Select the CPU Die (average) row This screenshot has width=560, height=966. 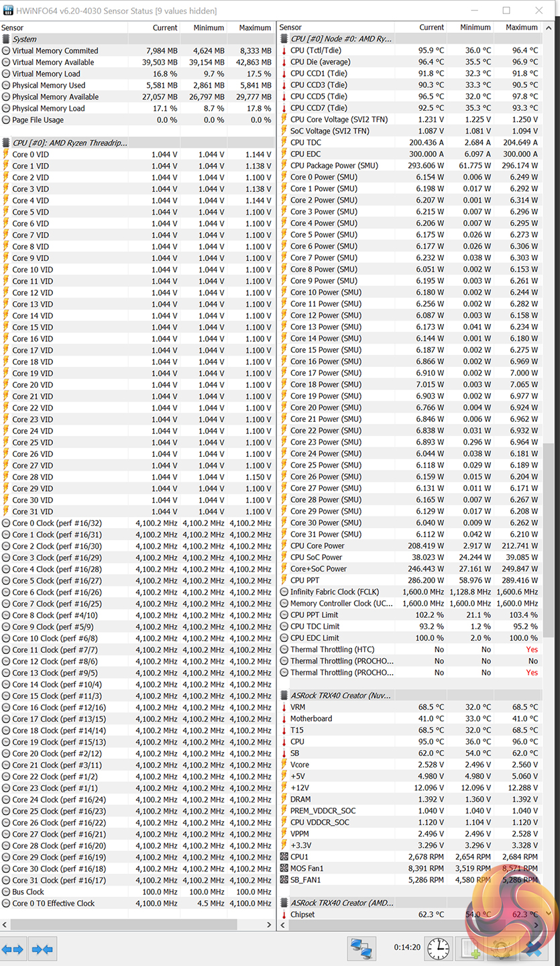pyautogui.click(x=410, y=62)
